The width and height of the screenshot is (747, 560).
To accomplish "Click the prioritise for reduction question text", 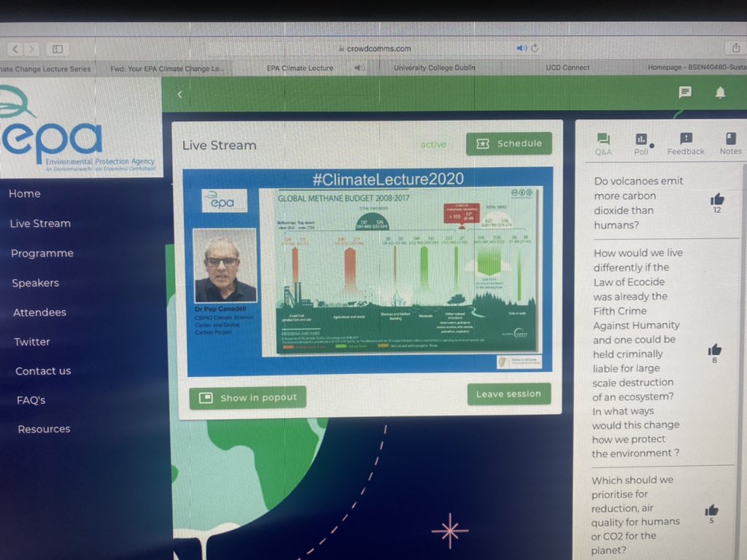I will click(x=635, y=515).
